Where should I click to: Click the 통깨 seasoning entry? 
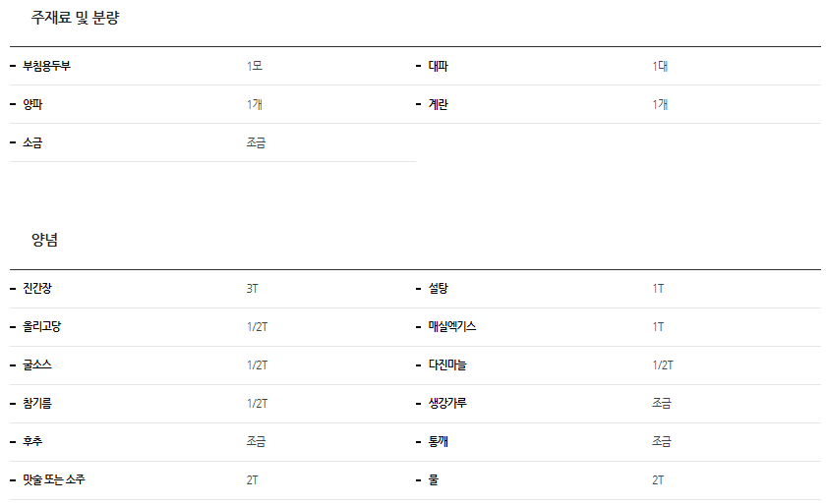click(x=439, y=442)
